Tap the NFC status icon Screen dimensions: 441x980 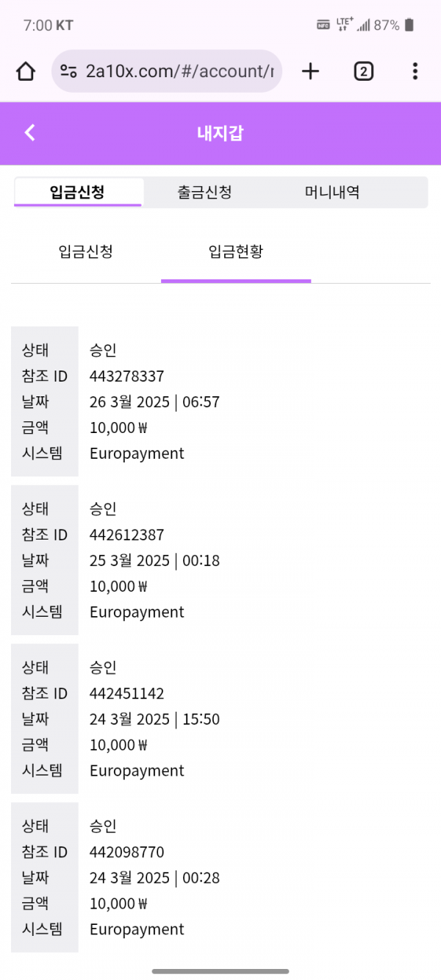coord(323,25)
